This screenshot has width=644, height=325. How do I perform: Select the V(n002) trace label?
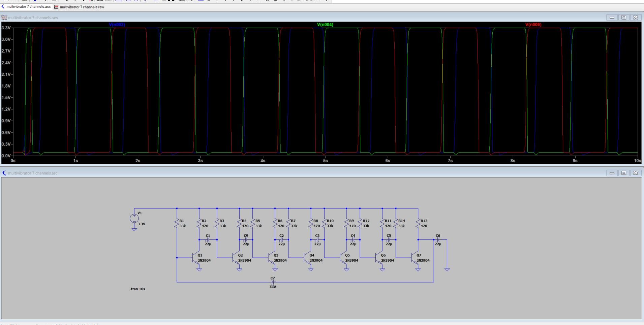[117, 25]
